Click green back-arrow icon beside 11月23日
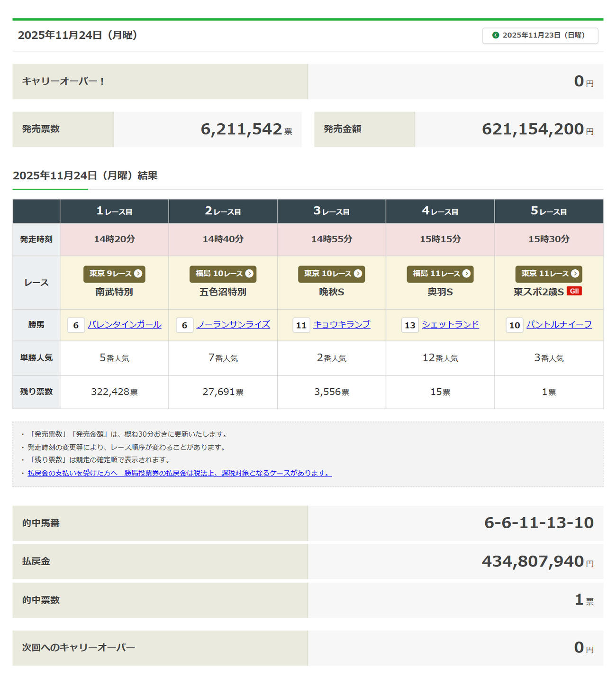Image resolution: width=616 pixels, height=678 pixels. (496, 35)
